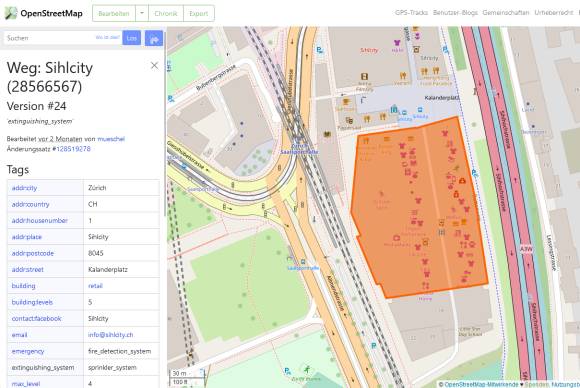The width and height of the screenshot is (580, 388).
Task: Click the purple H&M clothing shop icon
Action: [397, 43]
